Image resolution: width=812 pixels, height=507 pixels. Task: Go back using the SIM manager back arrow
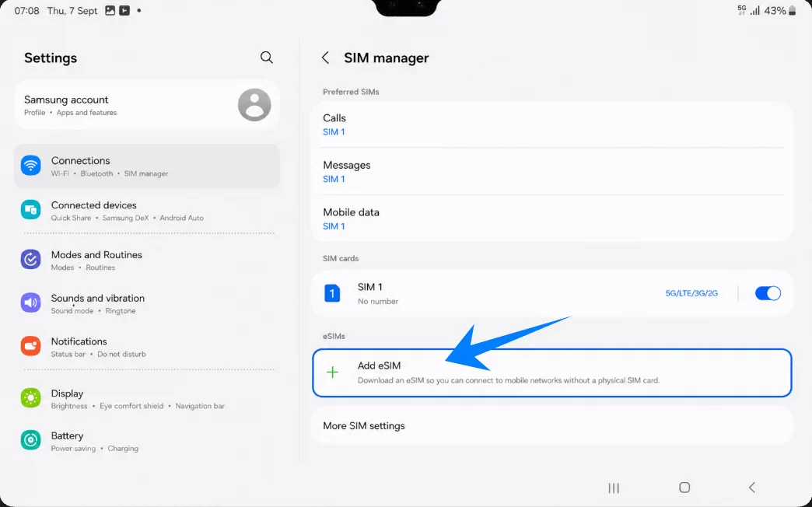coord(325,58)
